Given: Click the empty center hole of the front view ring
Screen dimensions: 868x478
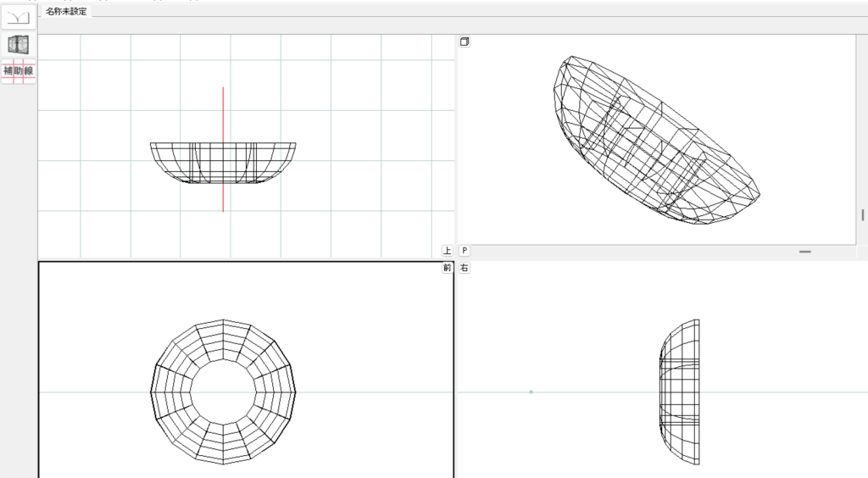Looking at the screenshot, I should (x=223, y=392).
